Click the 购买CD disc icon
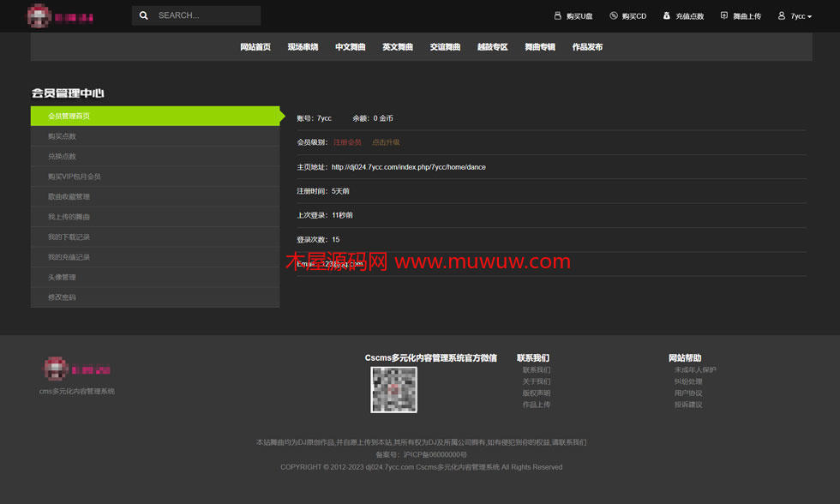The width and height of the screenshot is (840, 504). point(614,15)
